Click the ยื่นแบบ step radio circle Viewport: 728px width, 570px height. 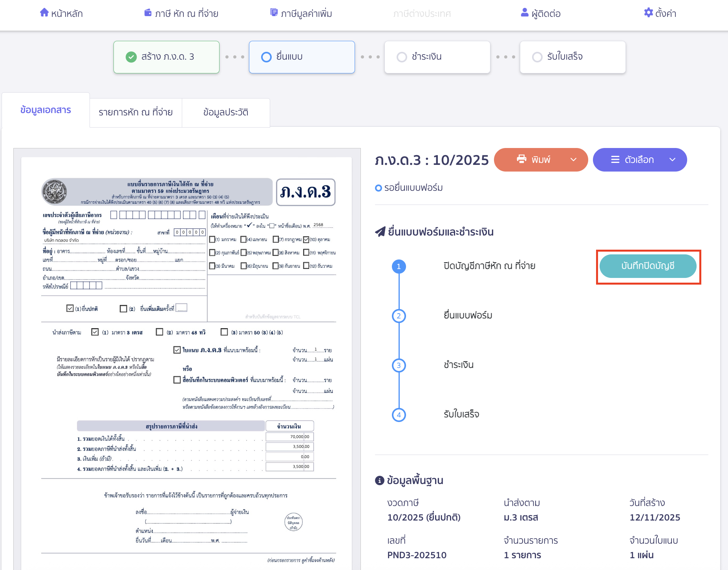(x=266, y=57)
